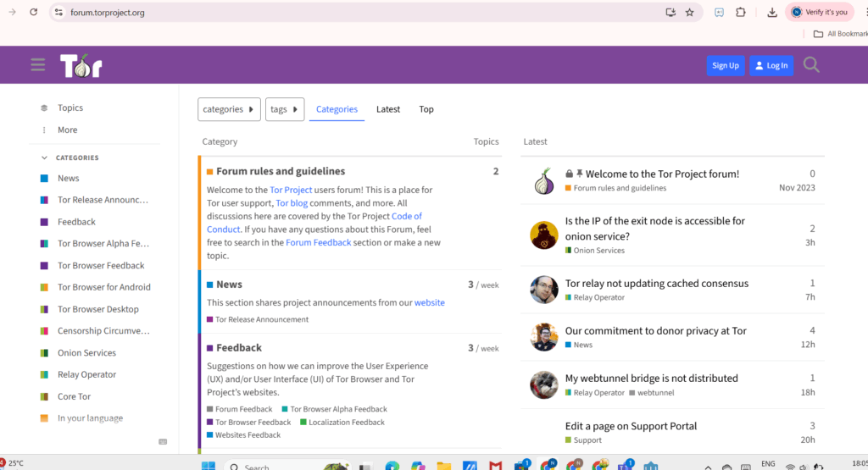Click the Sign Up button
Screen dimensions: 868x470
point(726,65)
